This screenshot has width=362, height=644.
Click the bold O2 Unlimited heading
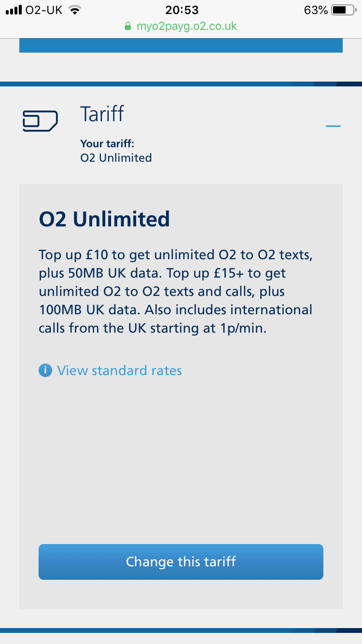104,219
